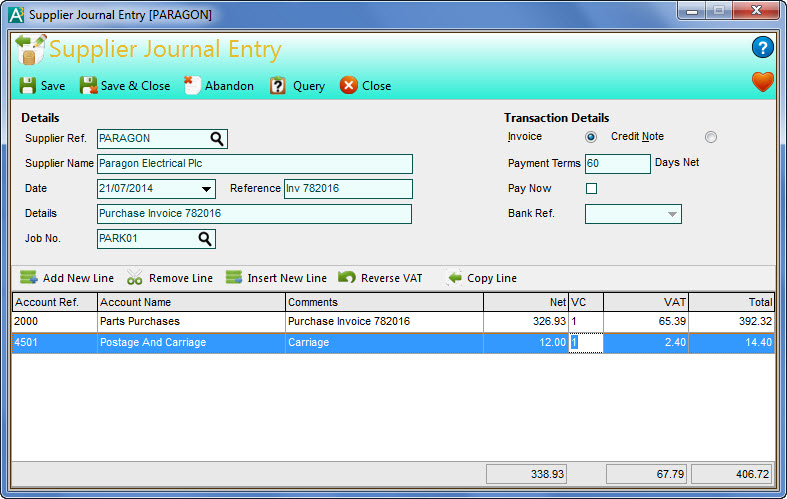Screen dimensions: 787x499
Task: Click the Save toolbar icon
Action: 27,86
